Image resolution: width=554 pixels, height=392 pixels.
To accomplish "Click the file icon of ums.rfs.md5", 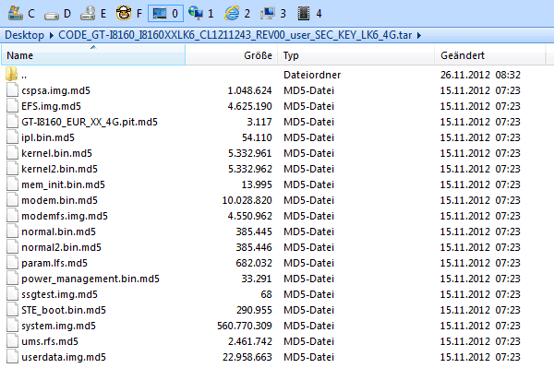I will [x=12, y=341].
